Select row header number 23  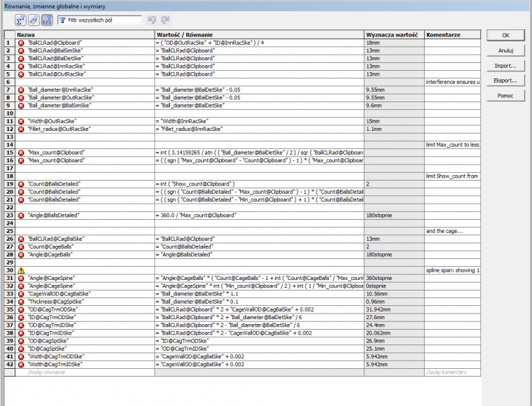[x=10, y=216]
